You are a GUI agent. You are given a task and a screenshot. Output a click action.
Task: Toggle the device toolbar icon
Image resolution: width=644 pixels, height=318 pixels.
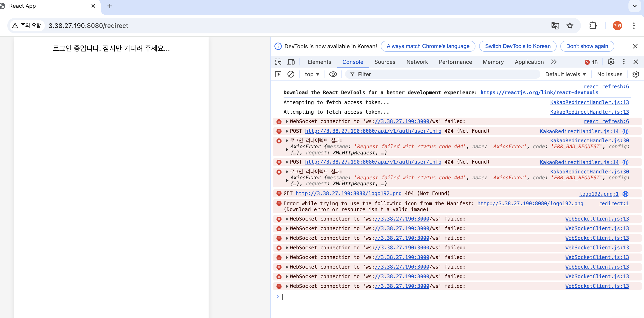(x=291, y=62)
